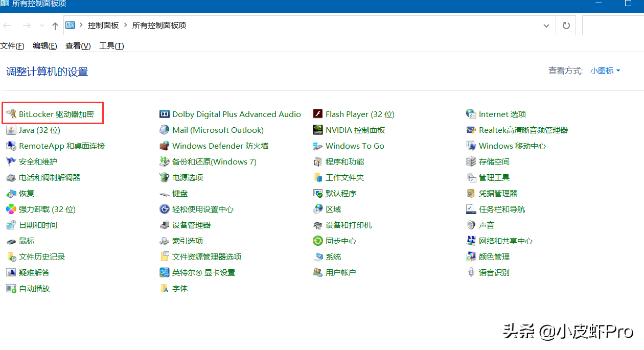Open the 颜色管理 link

494,256
